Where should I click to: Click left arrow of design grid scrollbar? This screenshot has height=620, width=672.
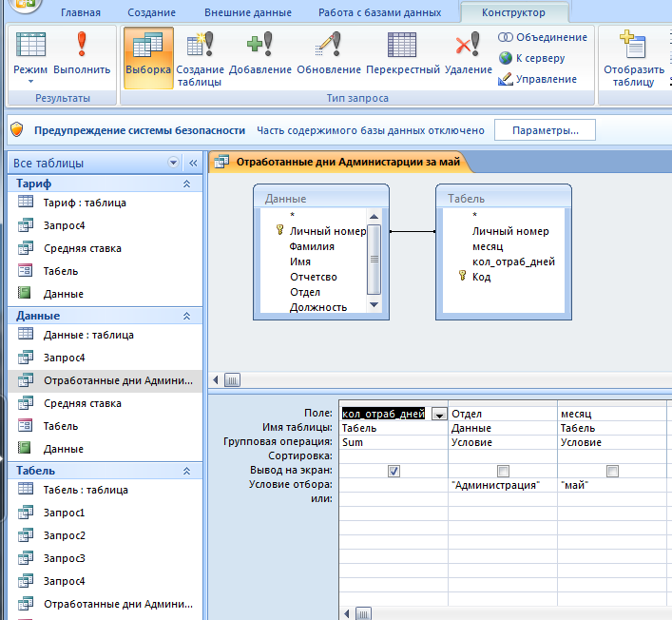click(x=347, y=613)
